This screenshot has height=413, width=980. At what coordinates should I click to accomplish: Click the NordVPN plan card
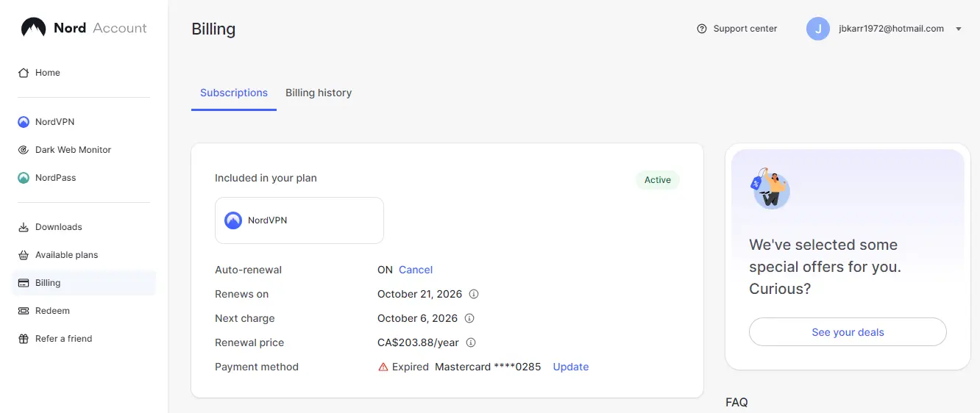pos(299,220)
